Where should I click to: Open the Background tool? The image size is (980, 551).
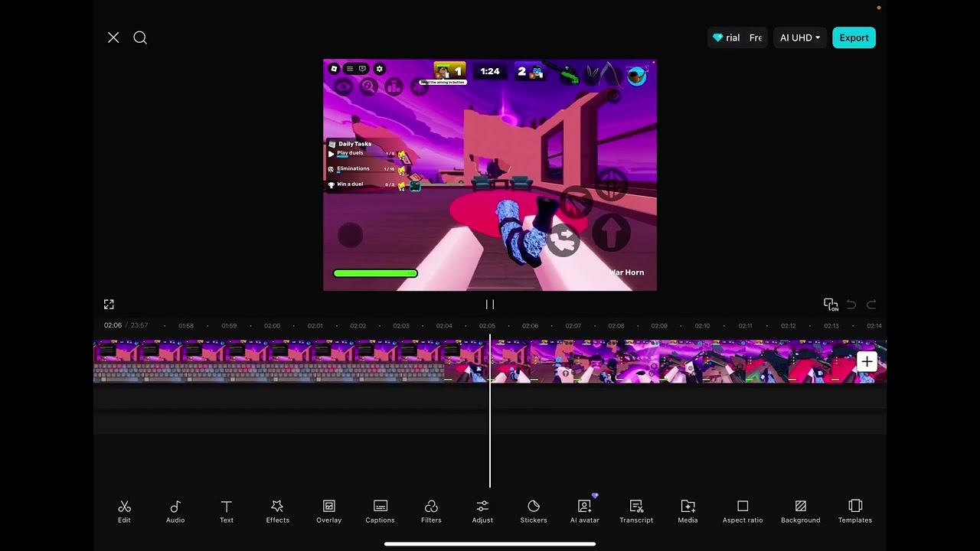[801, 511]
